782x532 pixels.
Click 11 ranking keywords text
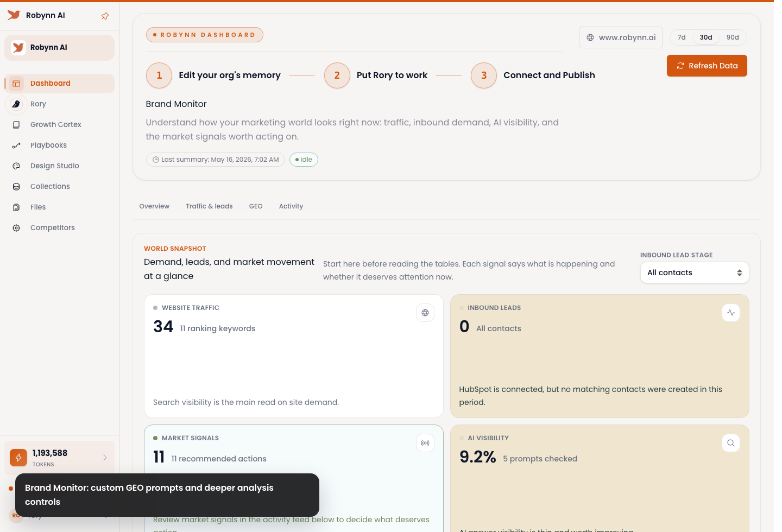point(218,328)
